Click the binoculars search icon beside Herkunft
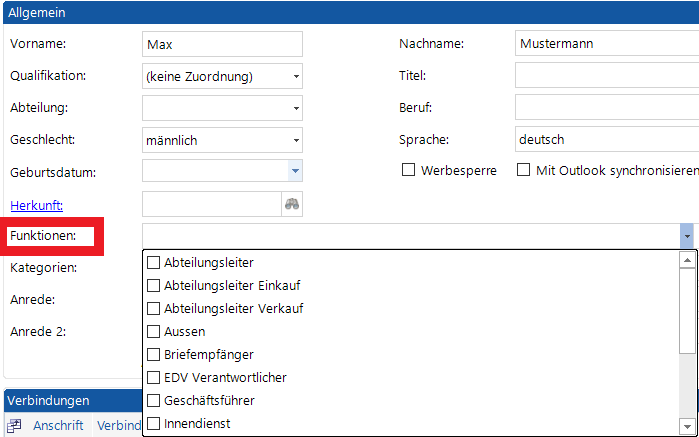Viewport: 699px width, 437px height. 292,204
